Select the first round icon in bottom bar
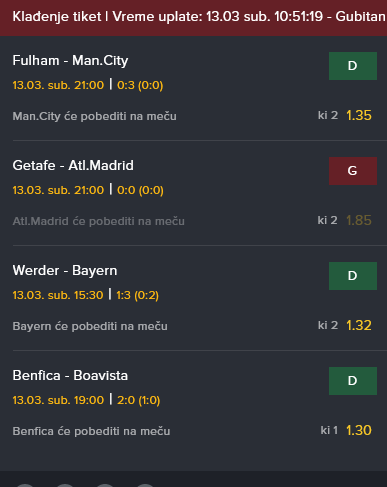Screen dimensions: 387x487 point(25,485)
